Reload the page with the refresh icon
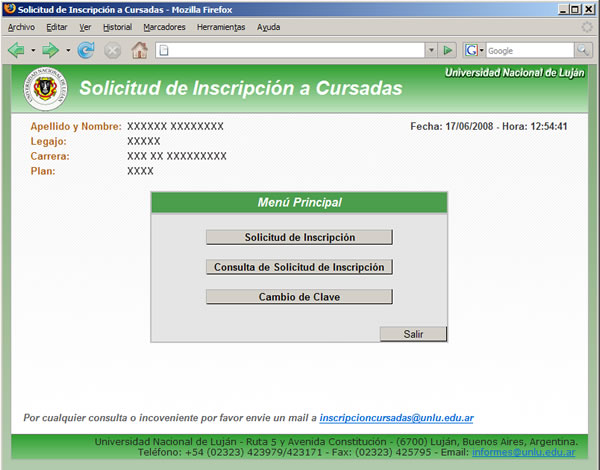 coord(86,50)
